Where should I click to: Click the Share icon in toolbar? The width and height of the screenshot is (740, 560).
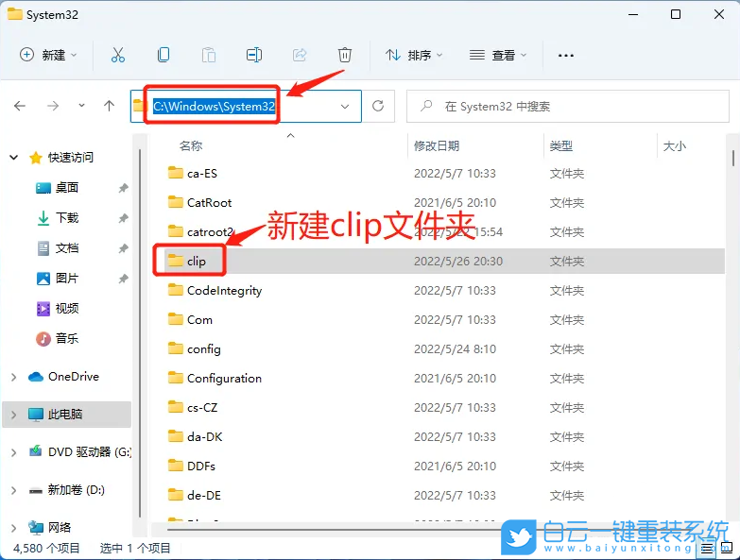(300, 55)
